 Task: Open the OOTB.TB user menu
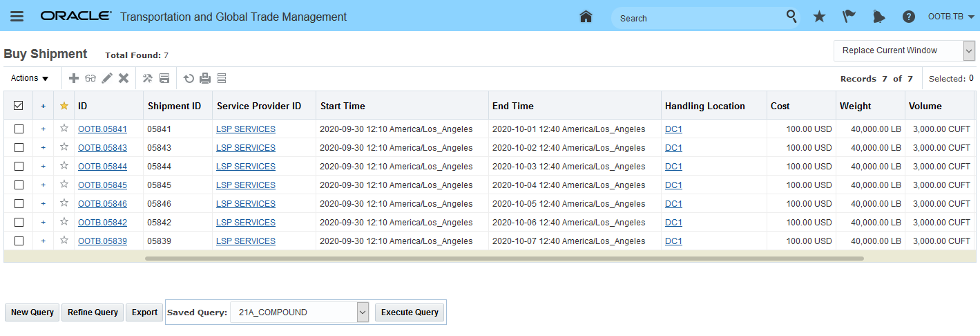pos(951,17)
